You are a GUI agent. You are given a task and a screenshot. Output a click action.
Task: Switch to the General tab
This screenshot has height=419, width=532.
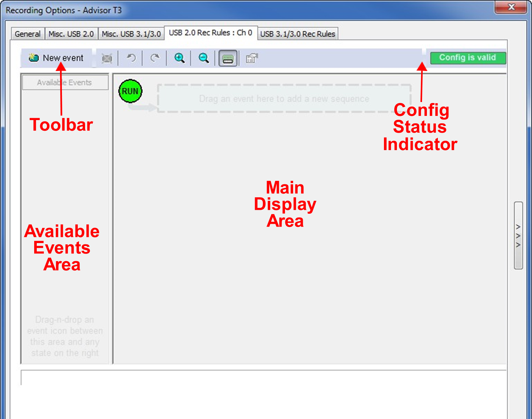(x=27, y=34)
